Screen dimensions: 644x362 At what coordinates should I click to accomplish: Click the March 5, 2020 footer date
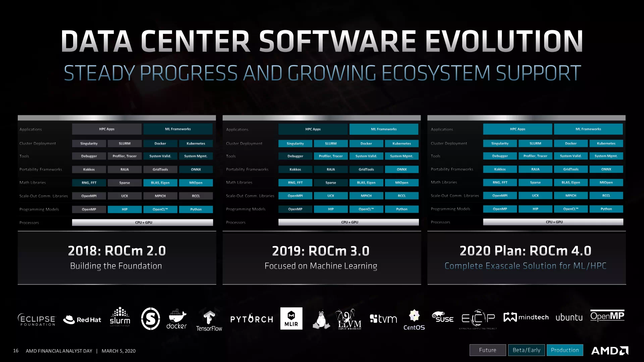[118, 351]
